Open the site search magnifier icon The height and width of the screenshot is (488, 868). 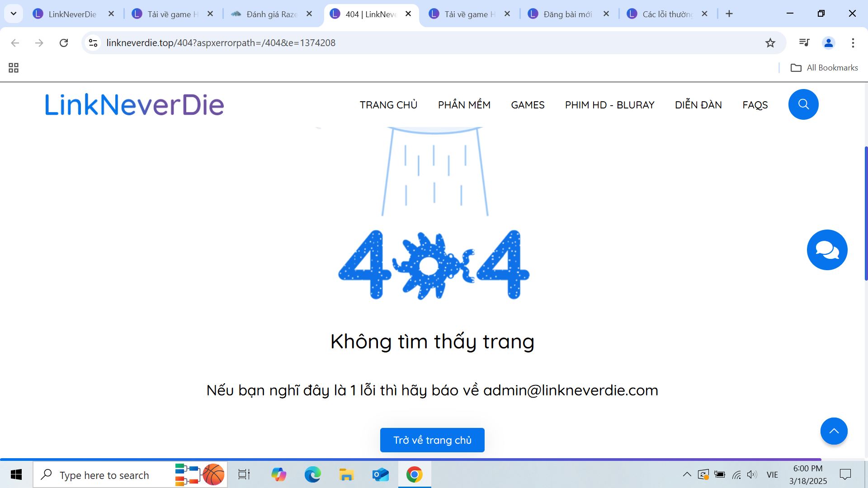(803, 104)
